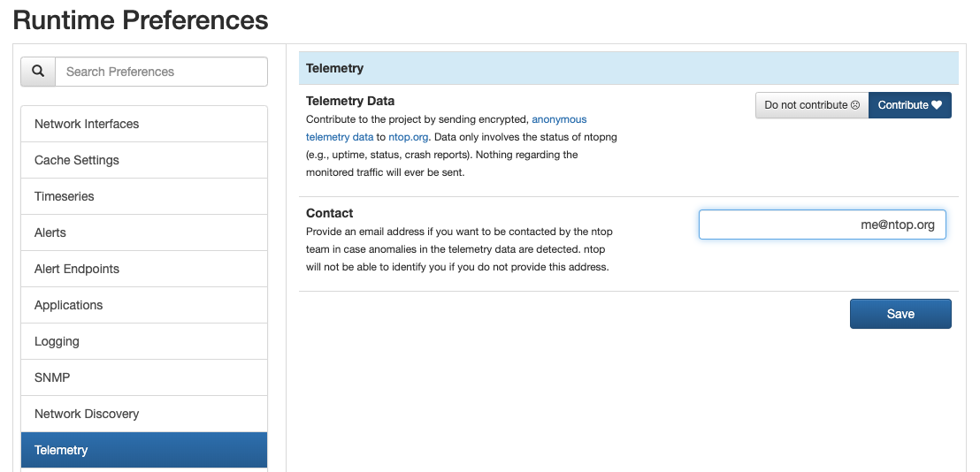Save the telemetry preferences

point(900,314)
